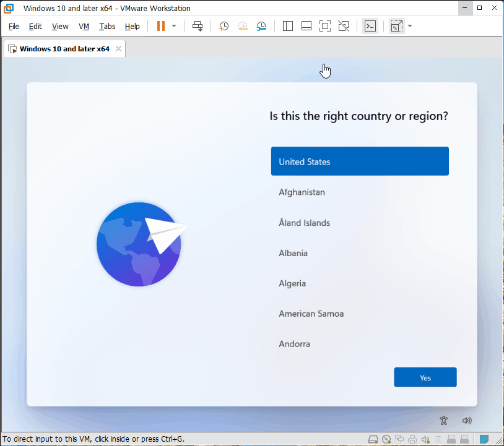Open the VM menu
504x446 pixels.
(84, 27)
